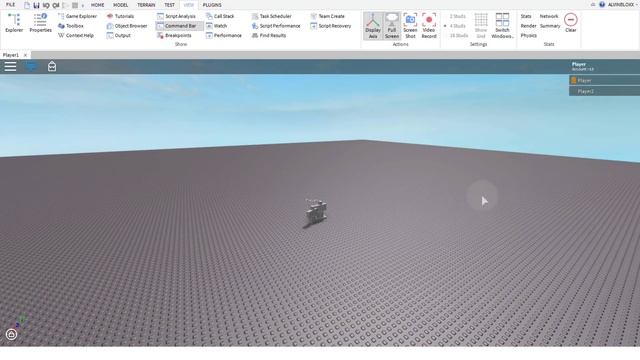Click the New file icon
The width and height of the screenshot is (640, 360).
tap(27, 5)
